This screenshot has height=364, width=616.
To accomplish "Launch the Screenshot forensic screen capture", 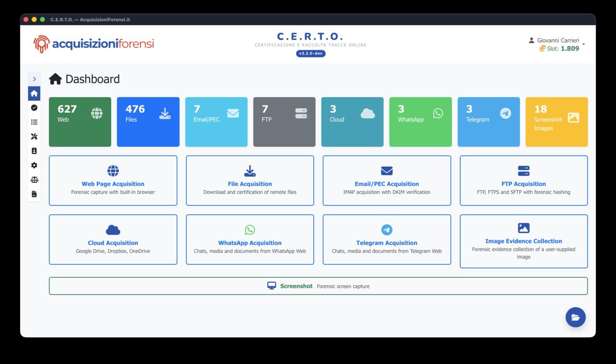I will click(318, 286).
